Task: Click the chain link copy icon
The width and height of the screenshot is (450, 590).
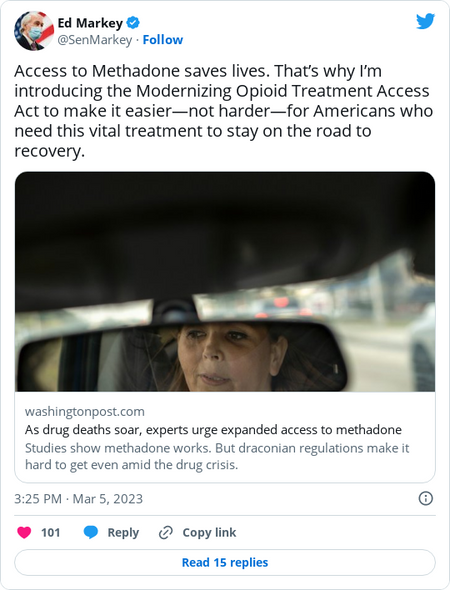Action: pyautogui.click(x=166, y=532)
